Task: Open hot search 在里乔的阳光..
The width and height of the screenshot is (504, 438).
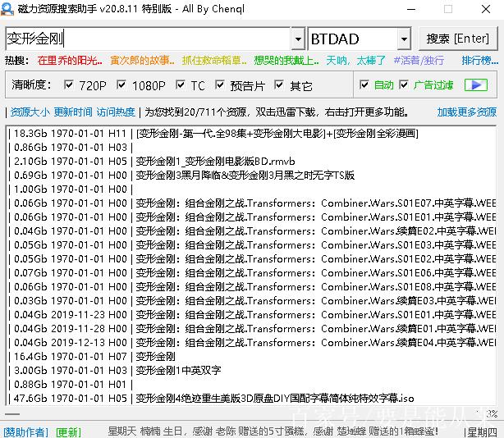Action: (x=70, y=61)
